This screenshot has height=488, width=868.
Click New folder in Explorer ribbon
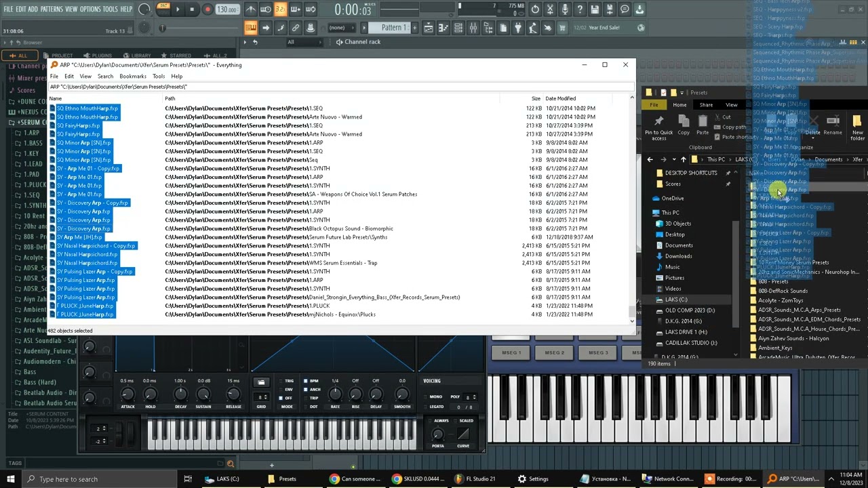pyautogui.click(x=857, y=127)
